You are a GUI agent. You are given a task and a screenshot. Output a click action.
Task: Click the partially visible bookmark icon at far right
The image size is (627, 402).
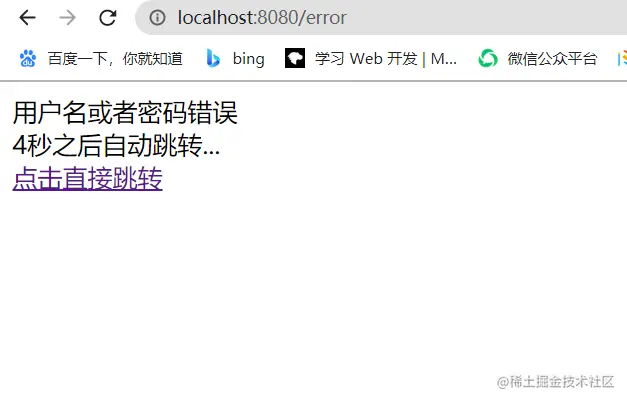[622, 59]
